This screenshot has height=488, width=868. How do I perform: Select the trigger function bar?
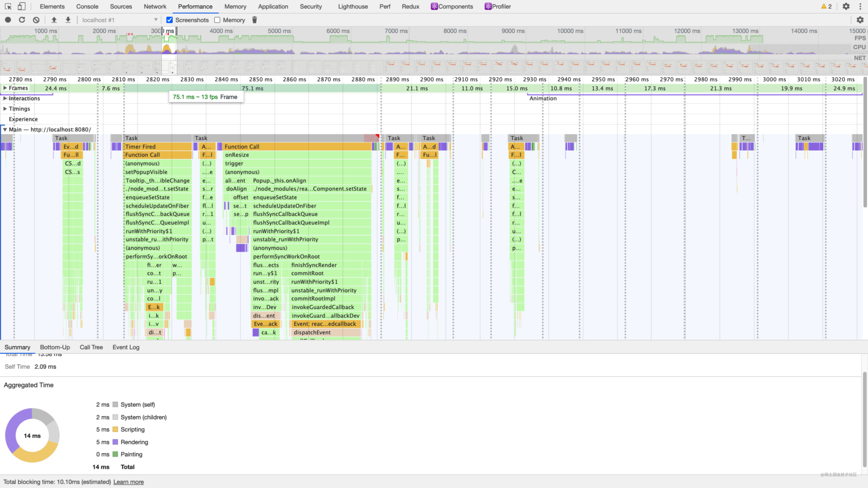(297, 163)
